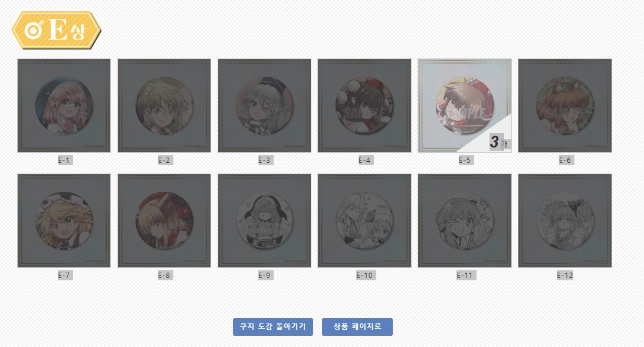Click the E-3 badge image
Screen dimensions: 644x347
[x=264, y=106]
